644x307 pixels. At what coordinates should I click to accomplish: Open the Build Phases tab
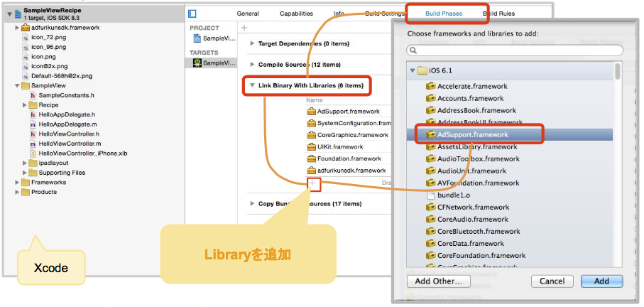click(x=444, y=14)
